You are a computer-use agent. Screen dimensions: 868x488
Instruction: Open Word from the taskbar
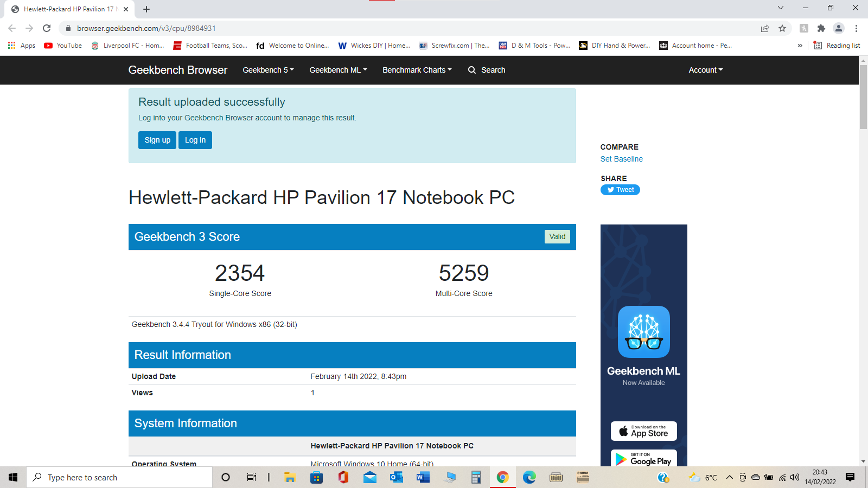[x=423, y=477]
